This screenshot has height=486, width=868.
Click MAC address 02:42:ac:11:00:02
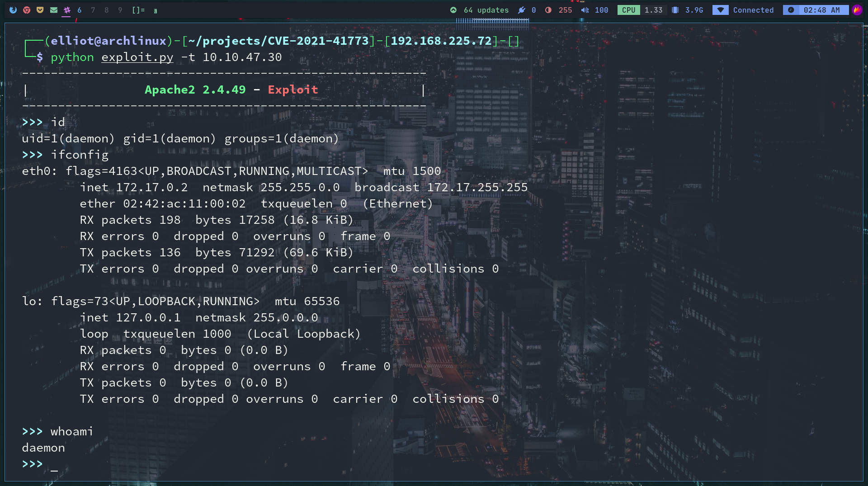click(x=184, y=204)
